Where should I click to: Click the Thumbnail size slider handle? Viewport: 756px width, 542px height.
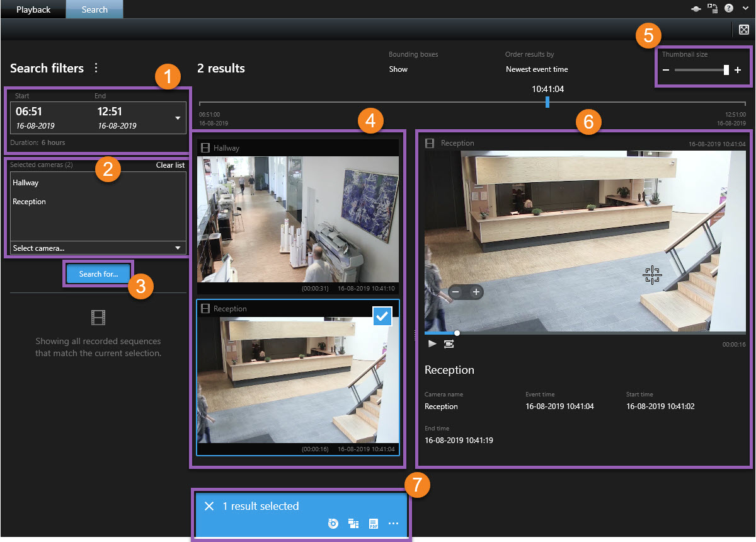tap(726, 70)
